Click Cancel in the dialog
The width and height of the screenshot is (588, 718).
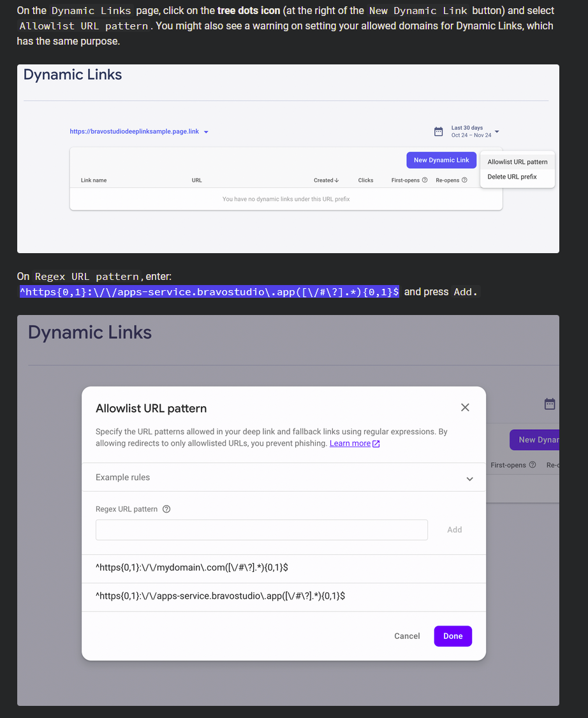click(407, 636)
